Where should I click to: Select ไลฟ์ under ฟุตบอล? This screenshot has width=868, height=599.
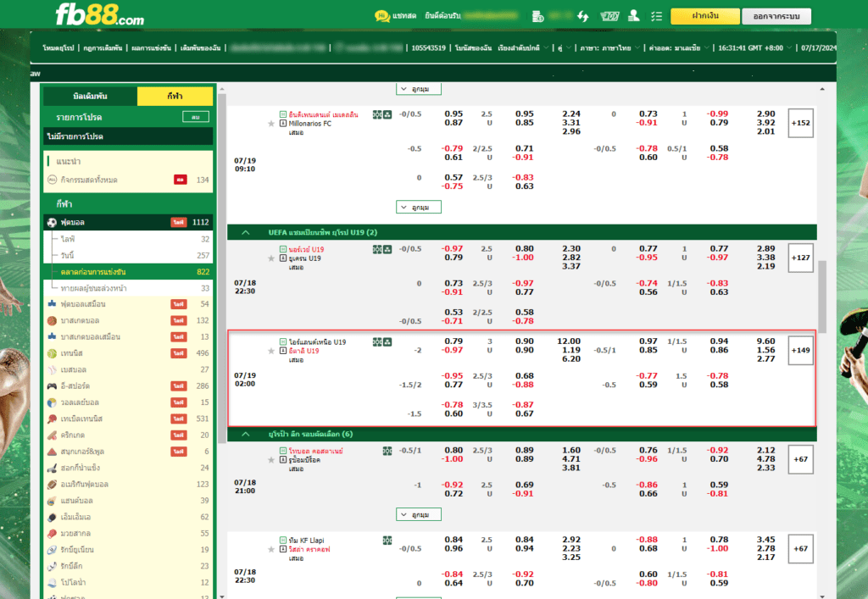[129, 239]
